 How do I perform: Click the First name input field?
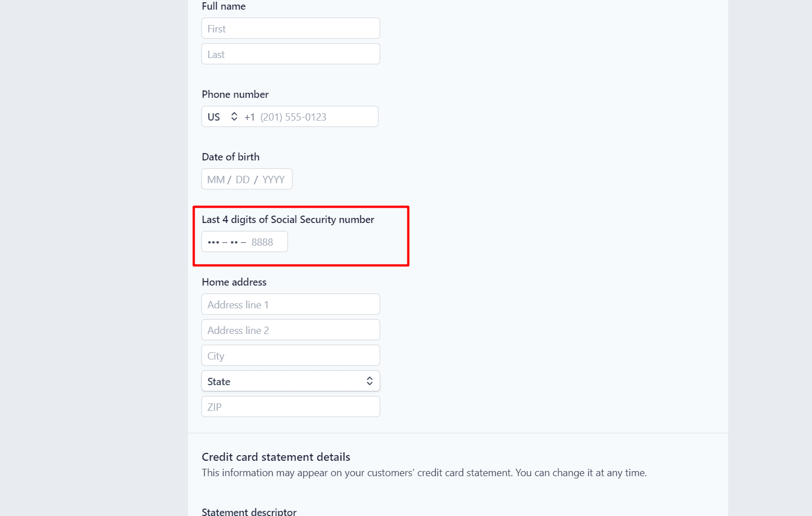coord(290,28)
